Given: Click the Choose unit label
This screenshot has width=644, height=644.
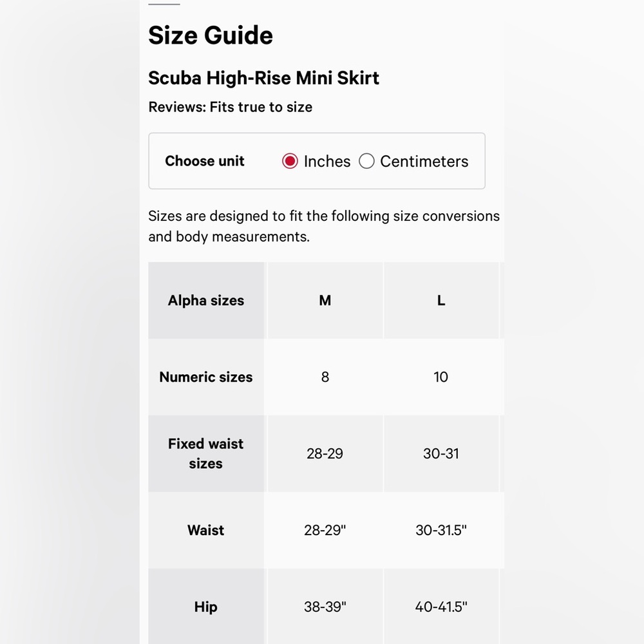Looking at the screenshot, I should pos(205,161).
